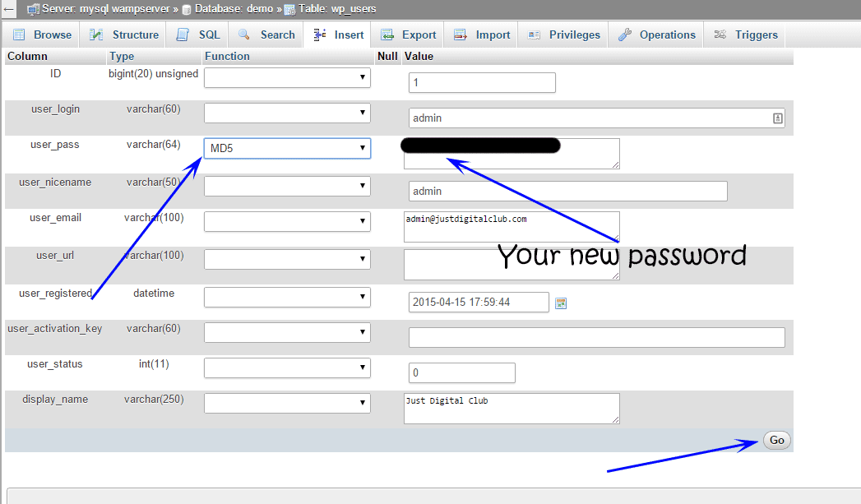Click the user_nicename value field
861x504 pixels.
tap(567, 191)
